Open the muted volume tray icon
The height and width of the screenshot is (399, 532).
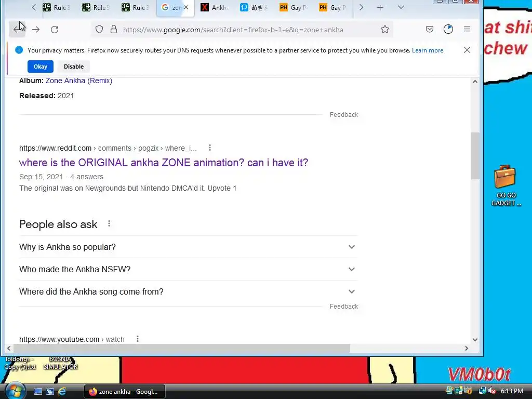coord(491,391)
